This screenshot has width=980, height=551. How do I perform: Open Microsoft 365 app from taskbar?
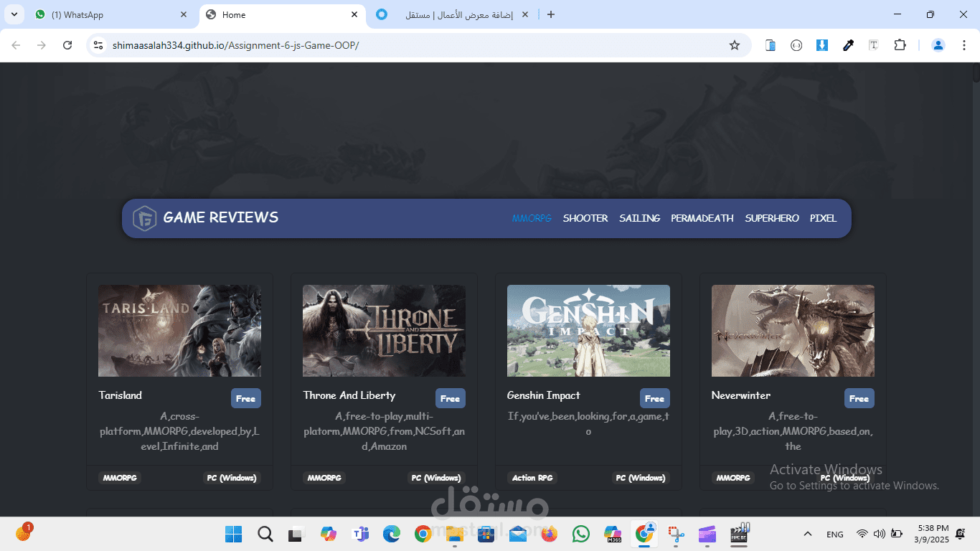click(613, 534)
